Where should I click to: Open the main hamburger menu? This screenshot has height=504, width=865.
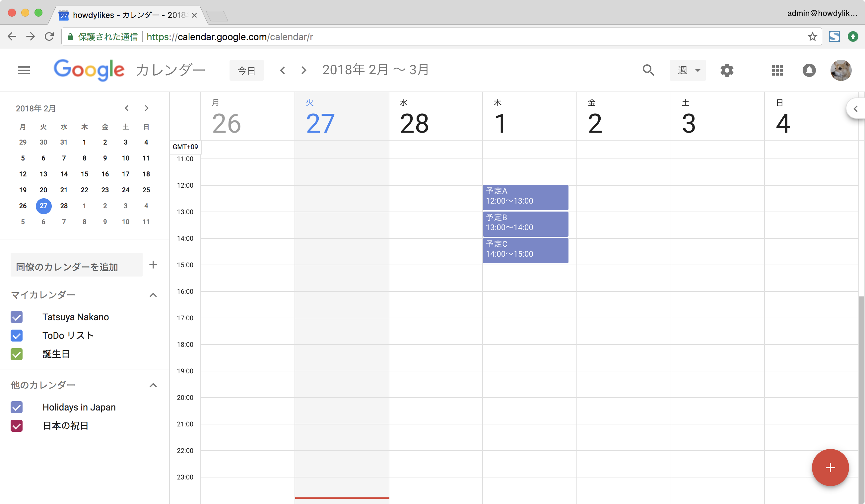pyautogui.click(x=24, y=70)
